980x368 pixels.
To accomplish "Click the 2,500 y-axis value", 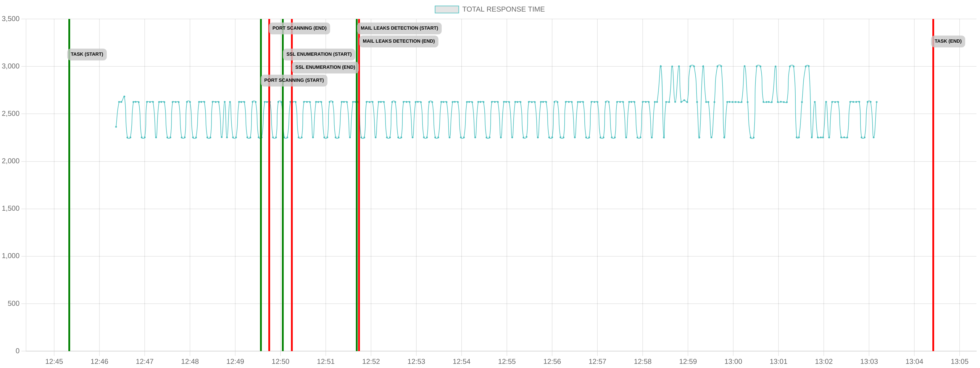I will pos(11,113).
